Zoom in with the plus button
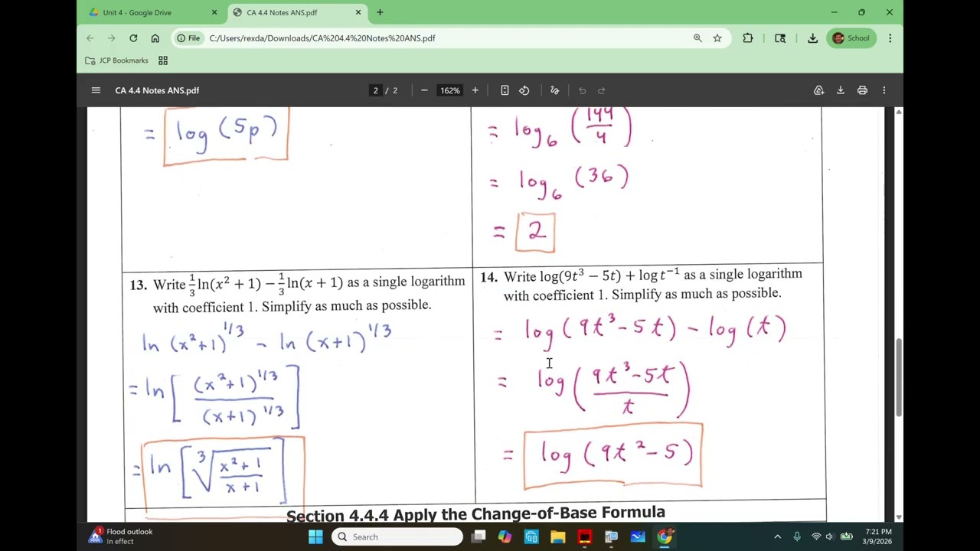This screenshot has height=551, width=980. point(475,90)
